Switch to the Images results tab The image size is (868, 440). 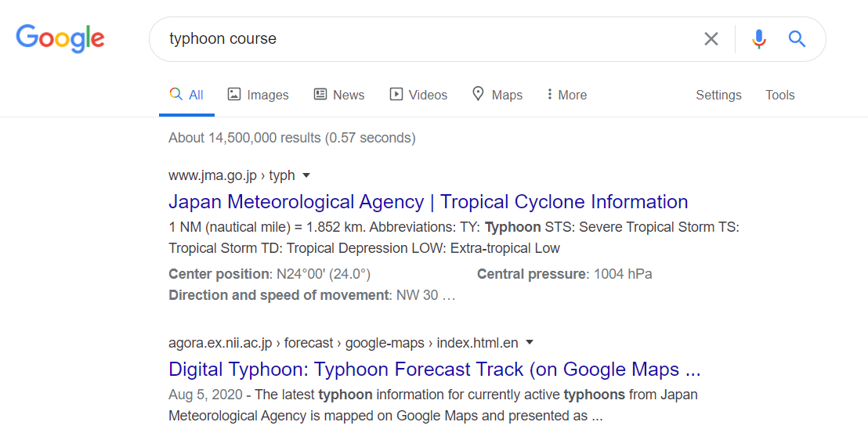pos(267,95)
